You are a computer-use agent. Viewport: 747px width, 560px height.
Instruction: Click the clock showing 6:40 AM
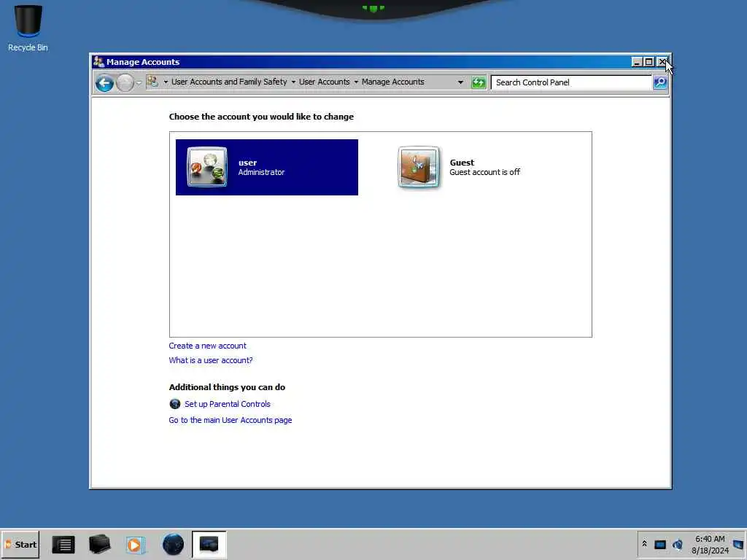click(710, 545)
